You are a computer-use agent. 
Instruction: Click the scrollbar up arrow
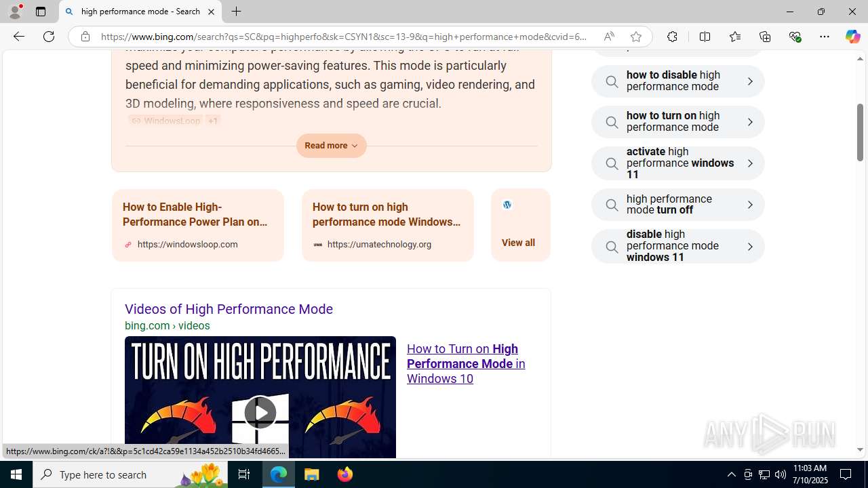(x=860, y=59)
